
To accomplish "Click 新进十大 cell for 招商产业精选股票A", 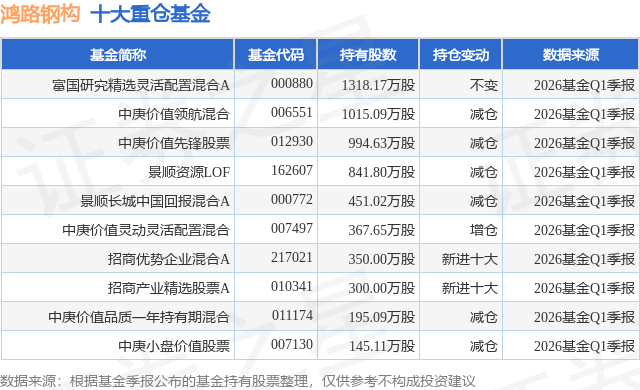I will [470, 288].
